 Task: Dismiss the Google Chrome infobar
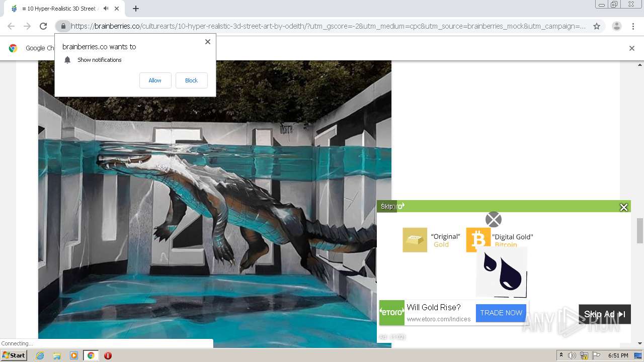click(632, 48)
